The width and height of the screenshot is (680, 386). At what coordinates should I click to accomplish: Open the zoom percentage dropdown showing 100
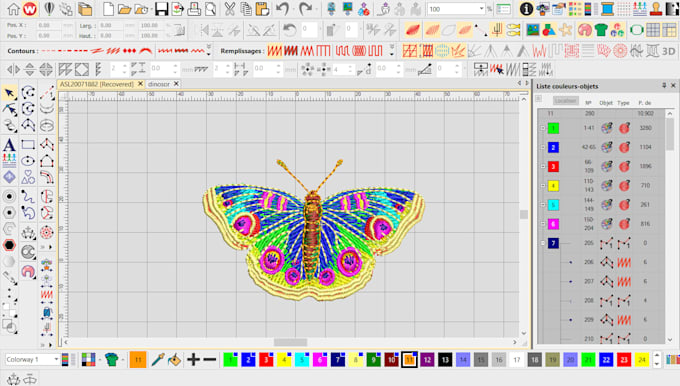481,9
